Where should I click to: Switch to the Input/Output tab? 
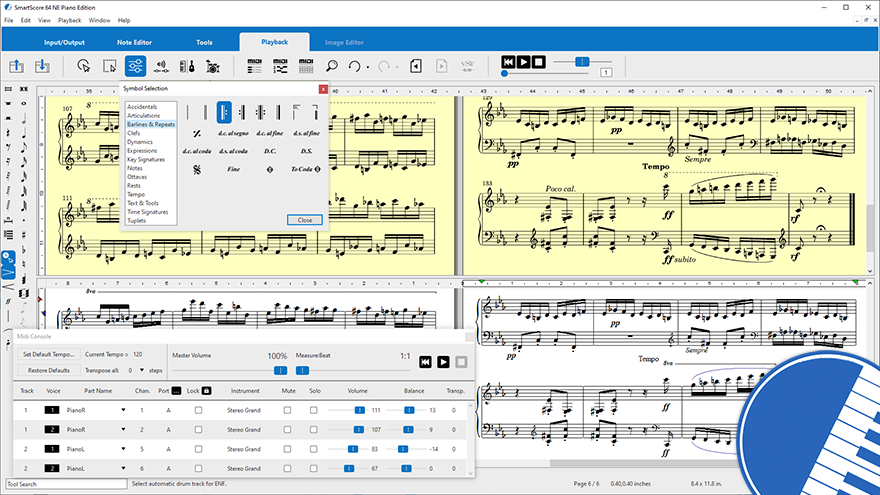point(65,42)
